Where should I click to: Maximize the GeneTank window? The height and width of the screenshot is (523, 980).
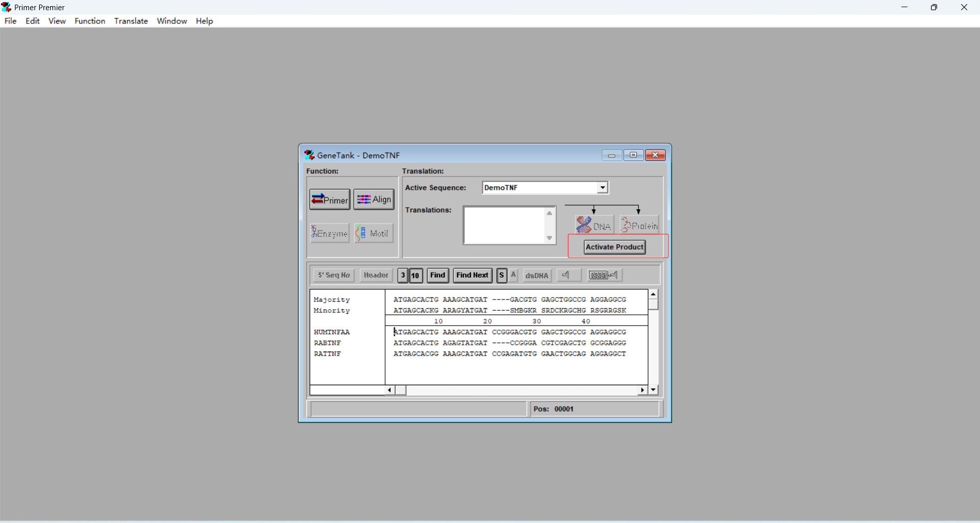(633, 155)
